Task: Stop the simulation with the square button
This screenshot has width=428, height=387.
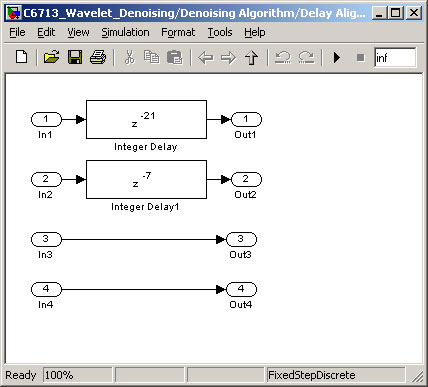Action: [x=360, y=58]
